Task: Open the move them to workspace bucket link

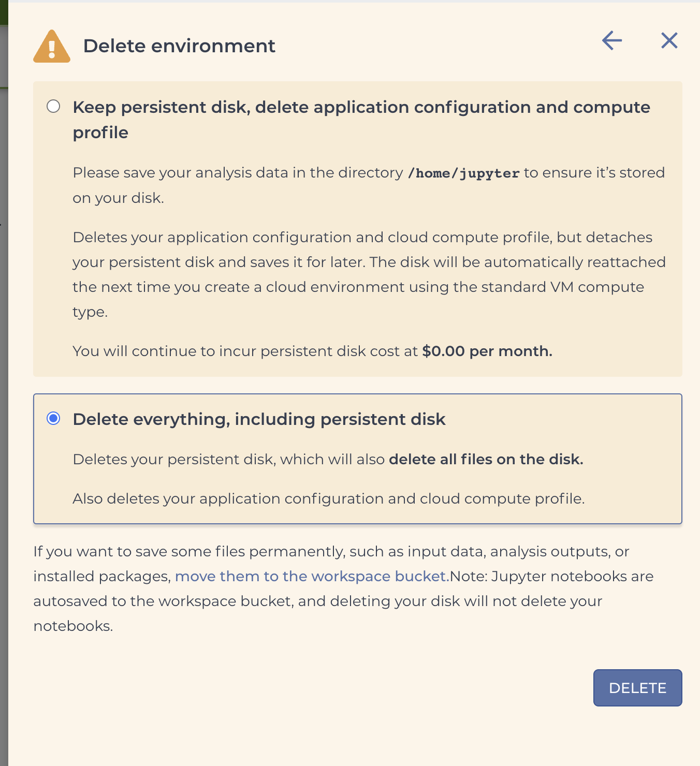Action: [312, 576]
